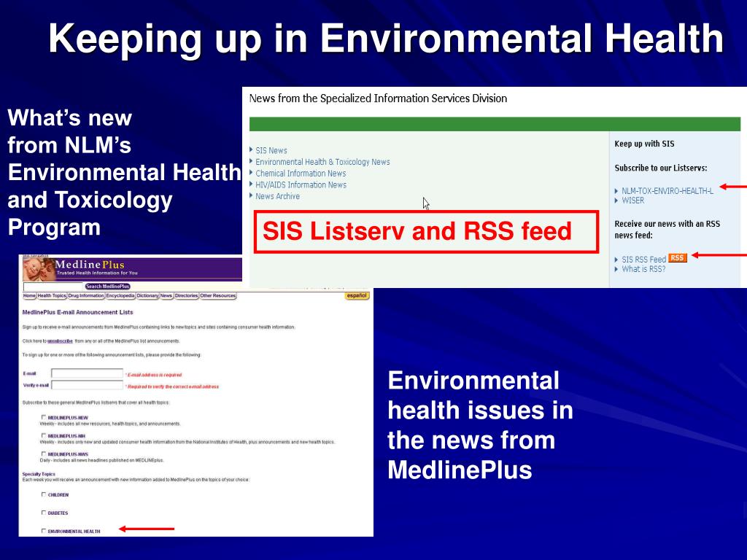Switch to español version
This screenshot has width=747, height=560.
pos(357,296)
